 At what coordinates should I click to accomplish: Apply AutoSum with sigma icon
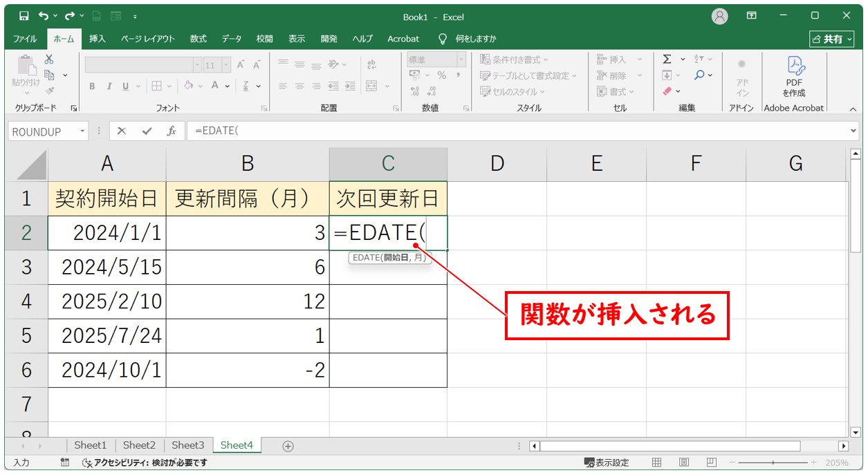pyautogui.click(x=667, y=59)
